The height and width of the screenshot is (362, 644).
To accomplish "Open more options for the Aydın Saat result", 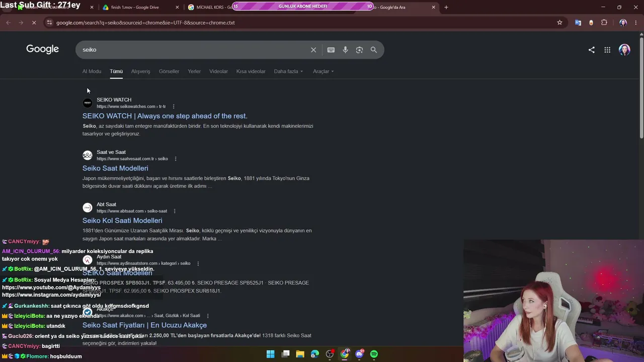I will coord(198,263).
